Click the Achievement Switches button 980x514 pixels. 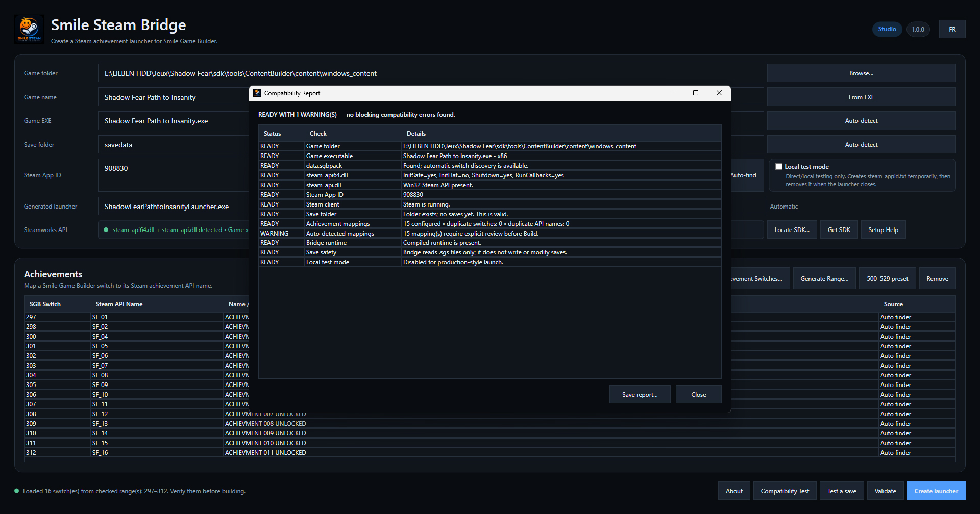pyautogui.click(x=761, y=278)
